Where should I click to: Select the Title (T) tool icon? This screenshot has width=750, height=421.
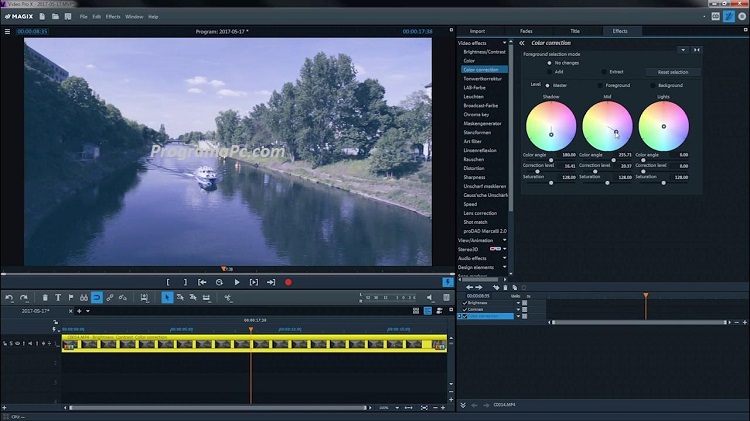pyautogui.click(x=58, y=297)
